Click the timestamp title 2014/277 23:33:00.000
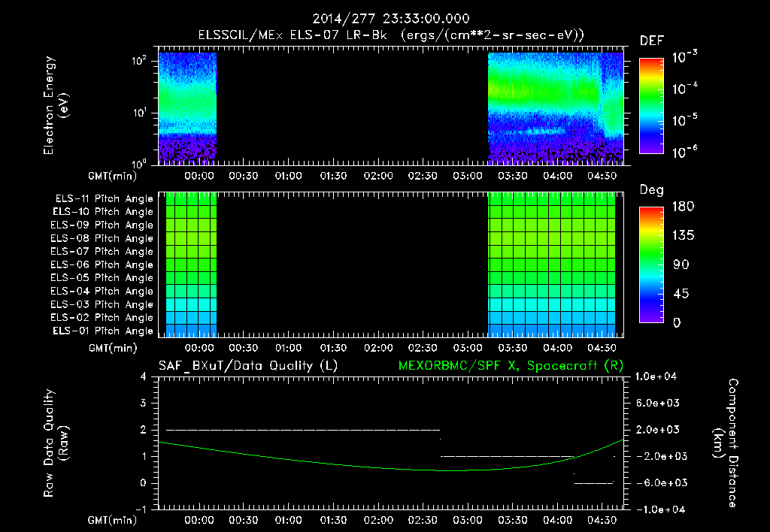The width and height of the screenshot is (770, 532). click(x=391, y=19)
